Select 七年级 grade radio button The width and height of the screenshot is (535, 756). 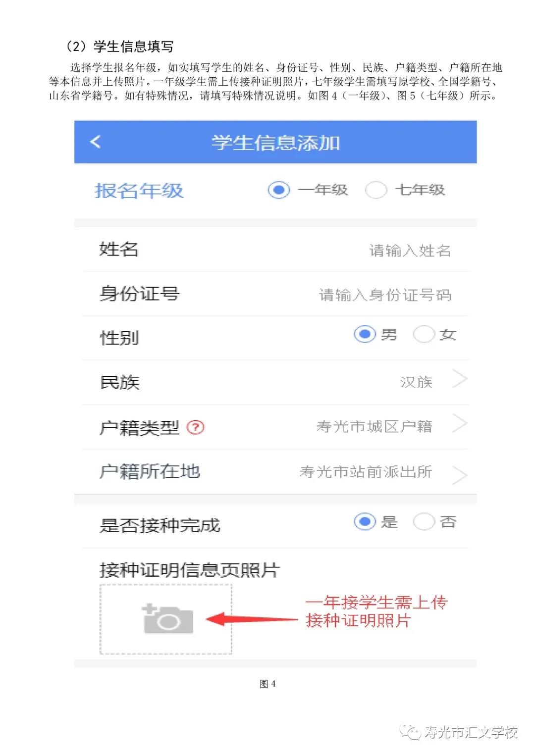click(376, 190)
